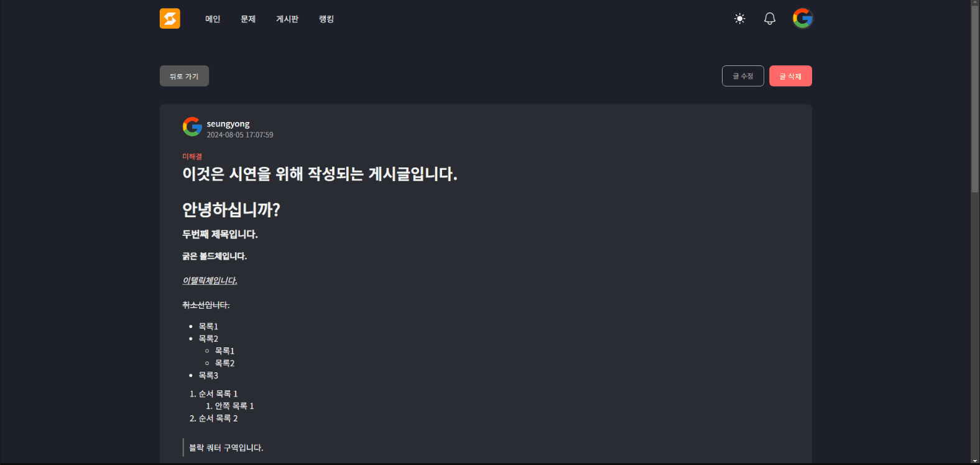Go to the 문제 page

point(248,19)
